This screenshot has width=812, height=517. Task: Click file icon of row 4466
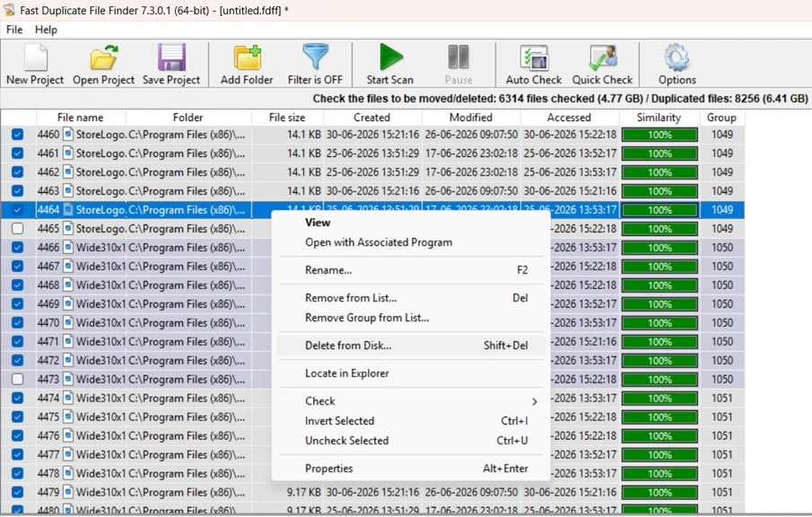pyautogui.click(x=68, y=247)
